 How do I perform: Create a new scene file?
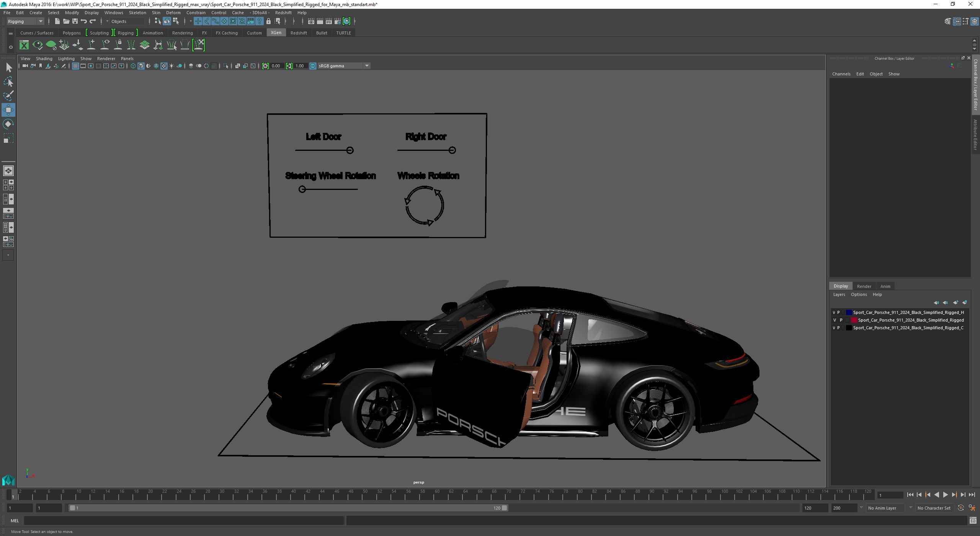tap(57, 21)
